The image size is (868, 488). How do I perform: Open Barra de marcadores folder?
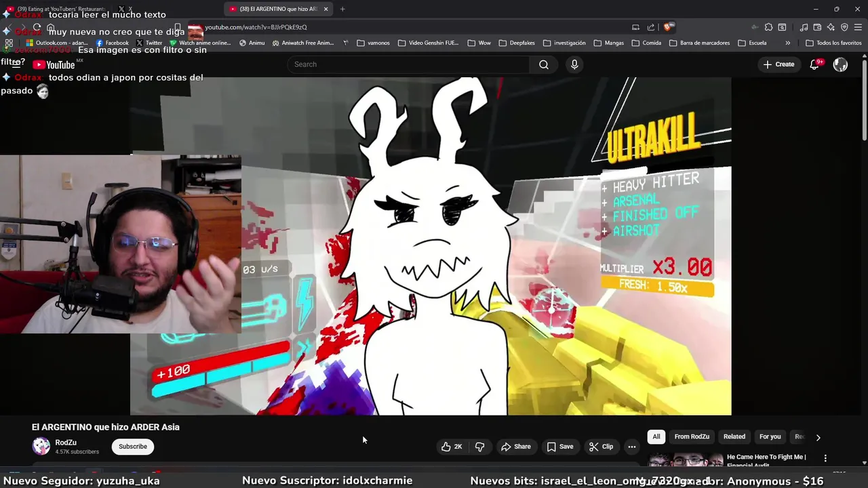[x=700, y=43]
